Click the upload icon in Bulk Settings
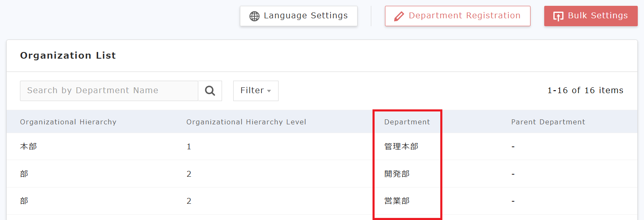The image size is (644, 220). pos(558,16)
